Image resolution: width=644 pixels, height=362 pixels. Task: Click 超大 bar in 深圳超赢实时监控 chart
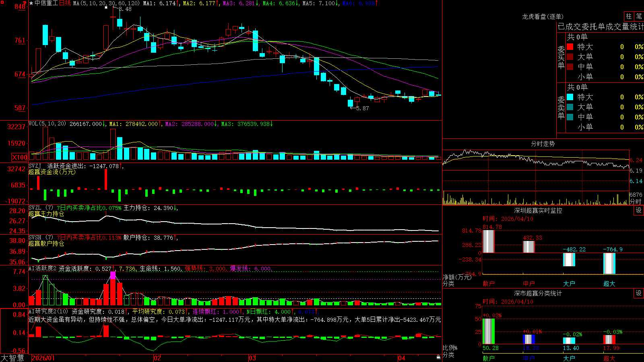click(609, 263)
